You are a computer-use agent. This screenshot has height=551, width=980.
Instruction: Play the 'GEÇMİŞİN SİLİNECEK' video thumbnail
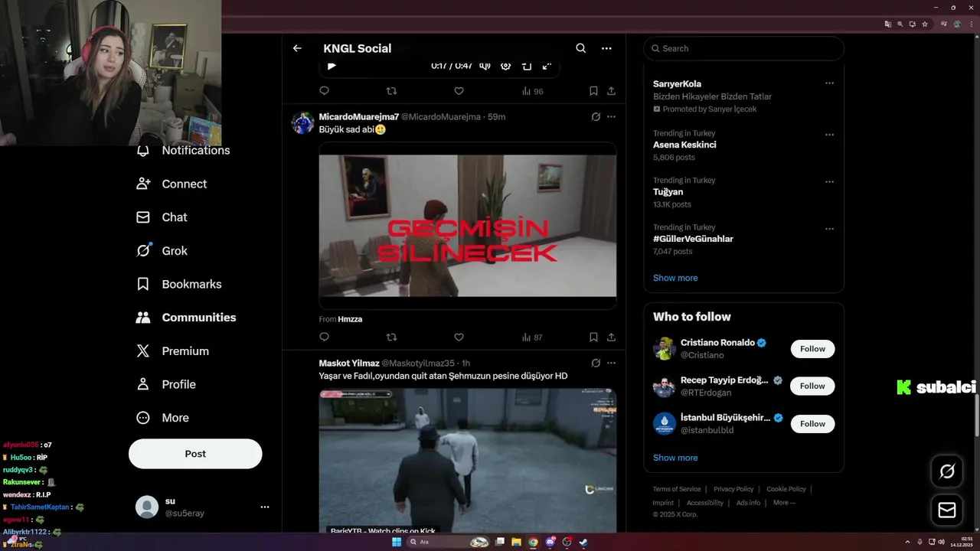coord(468,226)
